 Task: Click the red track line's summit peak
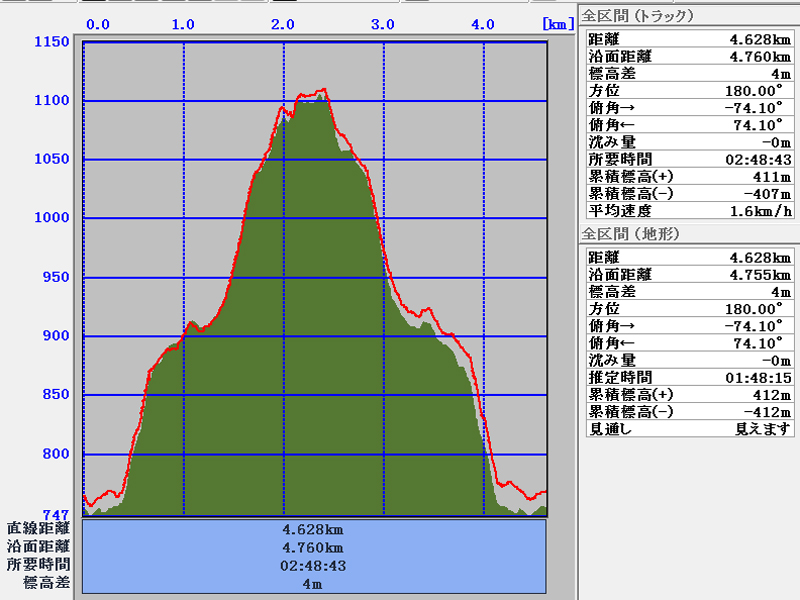click(322, 90)
